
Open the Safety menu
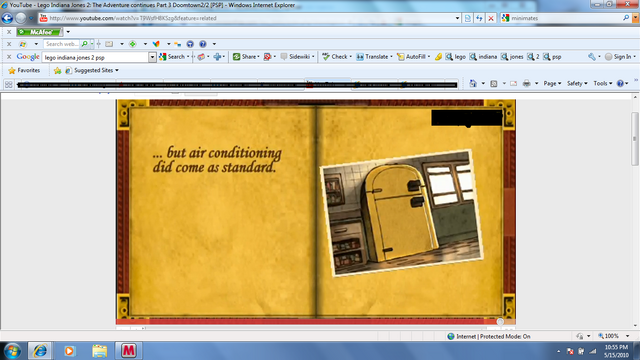[x=577, y=83]
